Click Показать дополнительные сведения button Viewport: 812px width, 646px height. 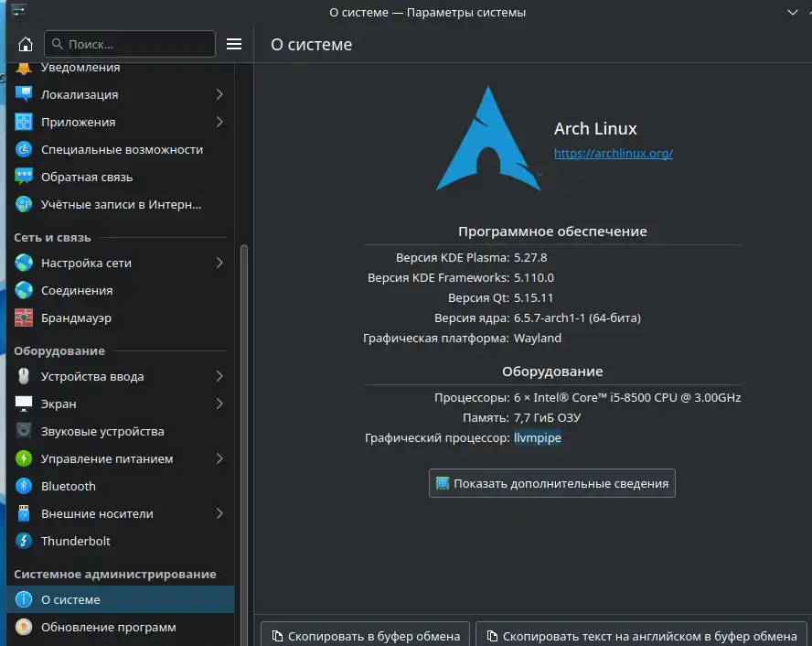[x=552, y=483]
